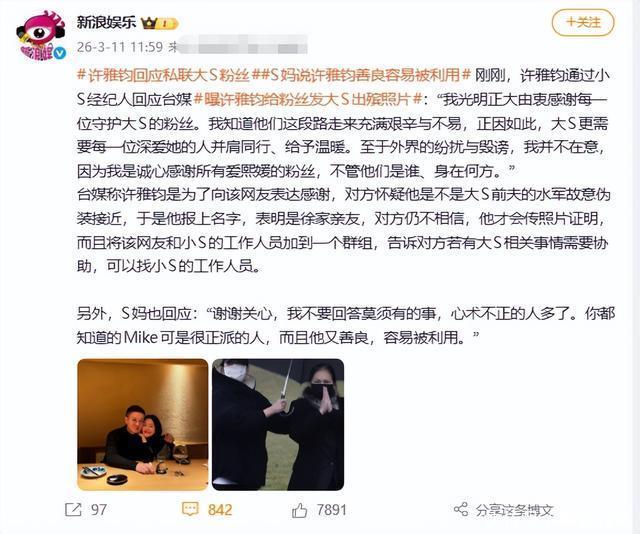This screenshot has width=640, height=534.
Task: Open the umbrella photo thumbnail
Action: click(278, 425)
